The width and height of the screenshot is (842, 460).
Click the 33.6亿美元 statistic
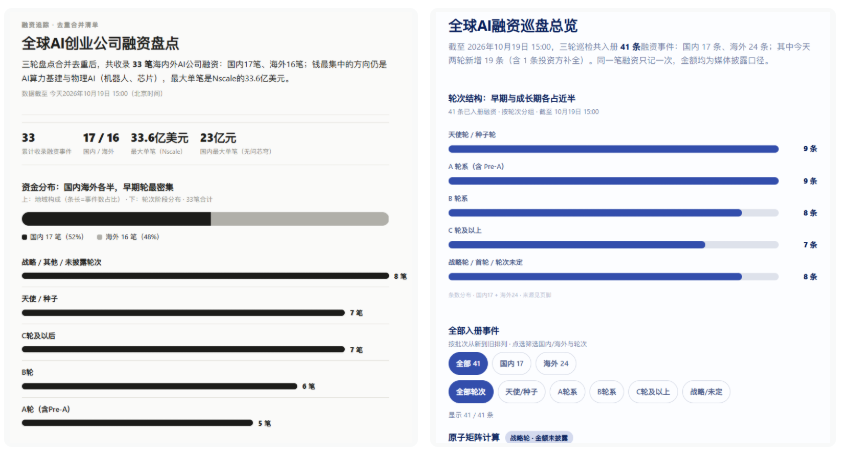(x=159, y=138)
